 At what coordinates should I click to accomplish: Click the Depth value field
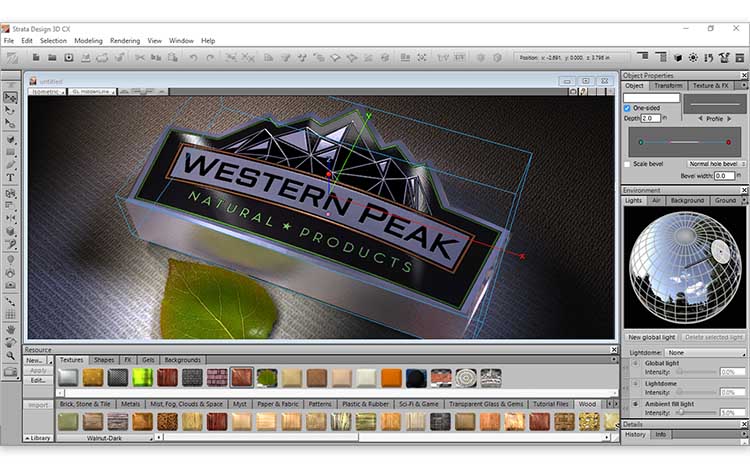coord(651,118)
